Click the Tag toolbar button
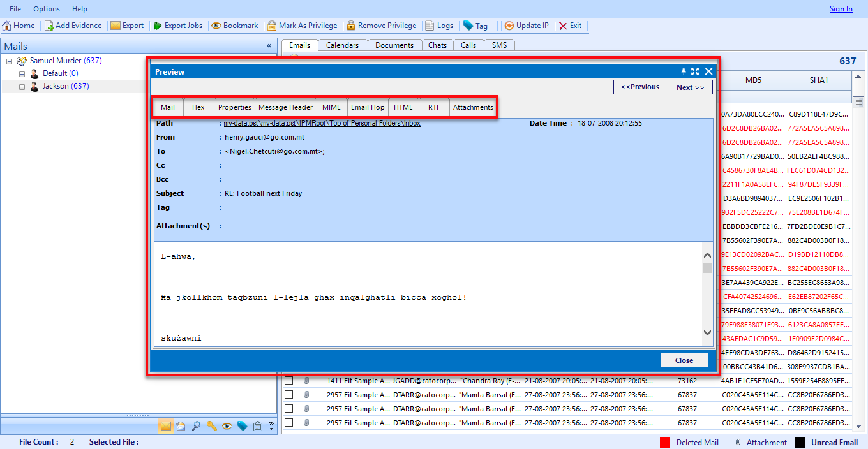Viewport: 868px width, 449px height. (475, 26)
